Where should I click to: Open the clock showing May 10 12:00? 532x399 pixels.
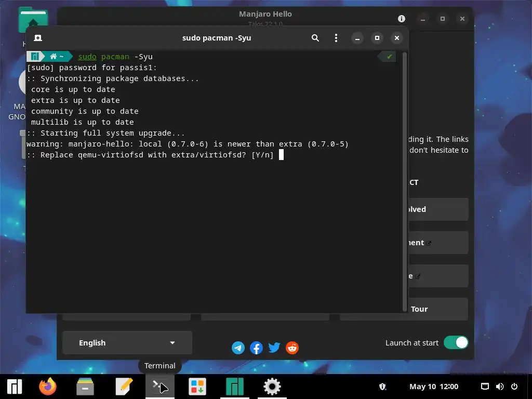(x=434, y=387)
